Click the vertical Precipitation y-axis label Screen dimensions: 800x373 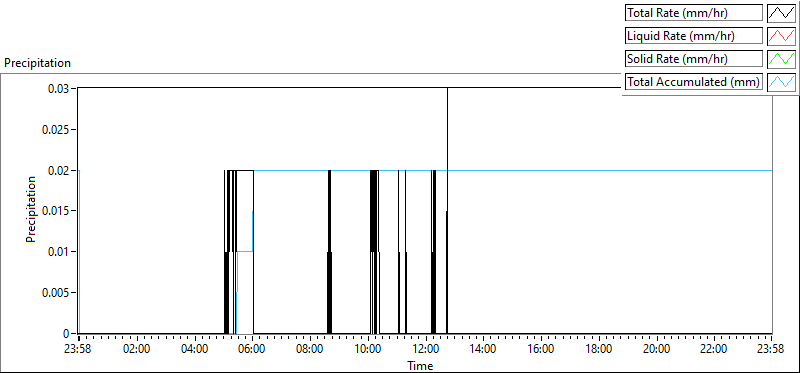point(31,210)
